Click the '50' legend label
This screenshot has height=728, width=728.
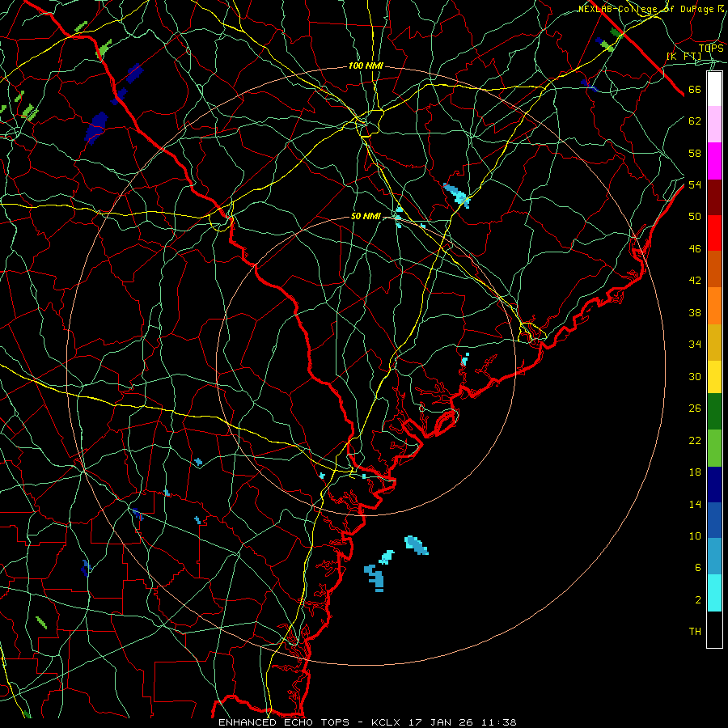tap(695, 217)
